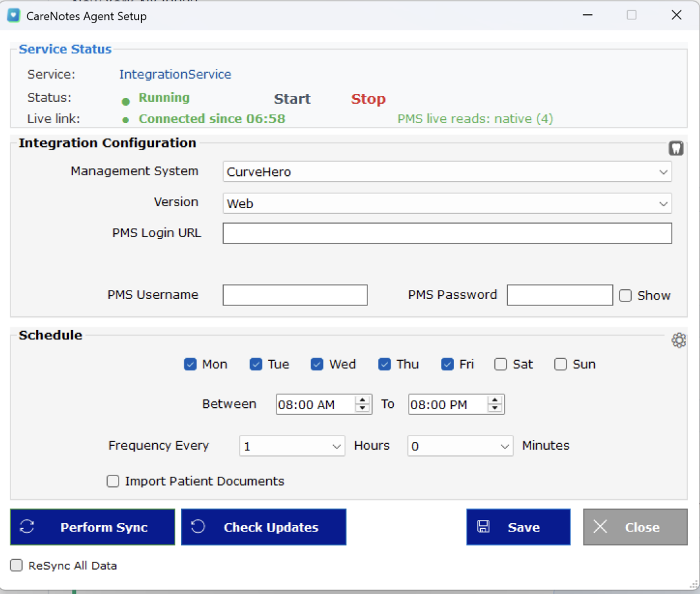700x594 pixels.
Task: Close the window with title bar X
Action: [676, 15]
